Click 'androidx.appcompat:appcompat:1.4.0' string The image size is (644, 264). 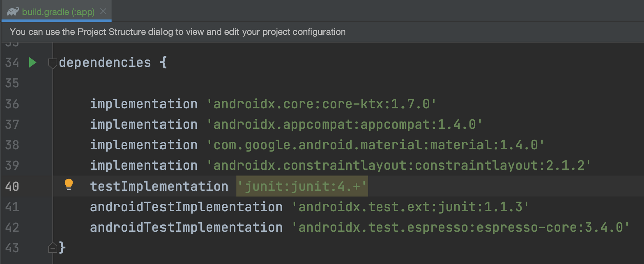(345, 125)
